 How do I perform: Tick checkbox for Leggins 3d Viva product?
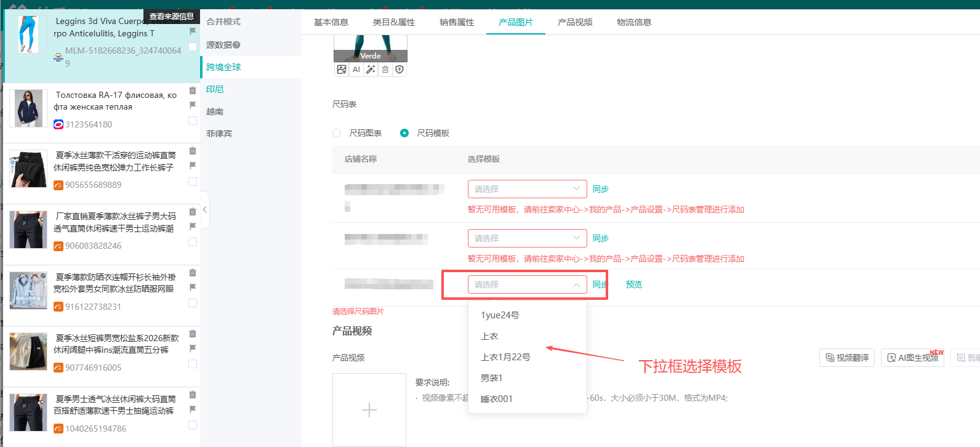click(193, 47)
